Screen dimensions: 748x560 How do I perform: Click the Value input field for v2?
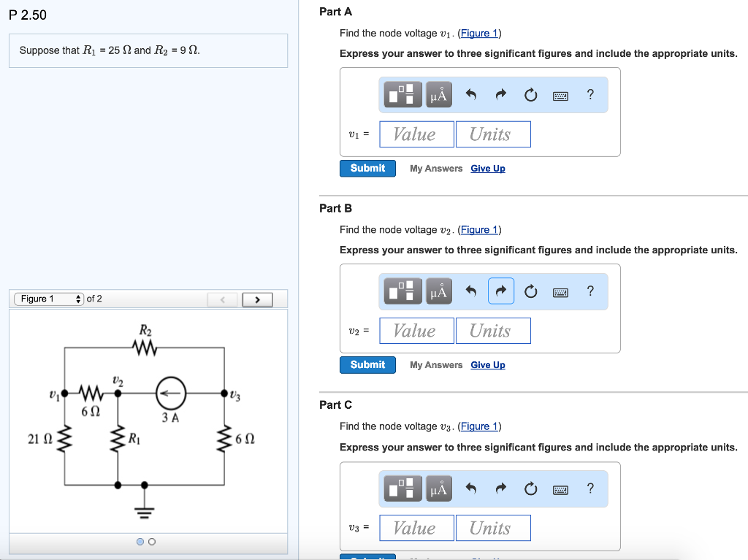click(x=416, y=330)
